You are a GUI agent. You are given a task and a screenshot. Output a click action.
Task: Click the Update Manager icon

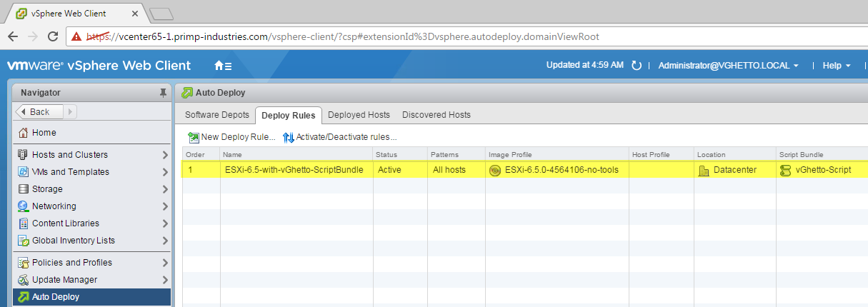tap(24, 280)
